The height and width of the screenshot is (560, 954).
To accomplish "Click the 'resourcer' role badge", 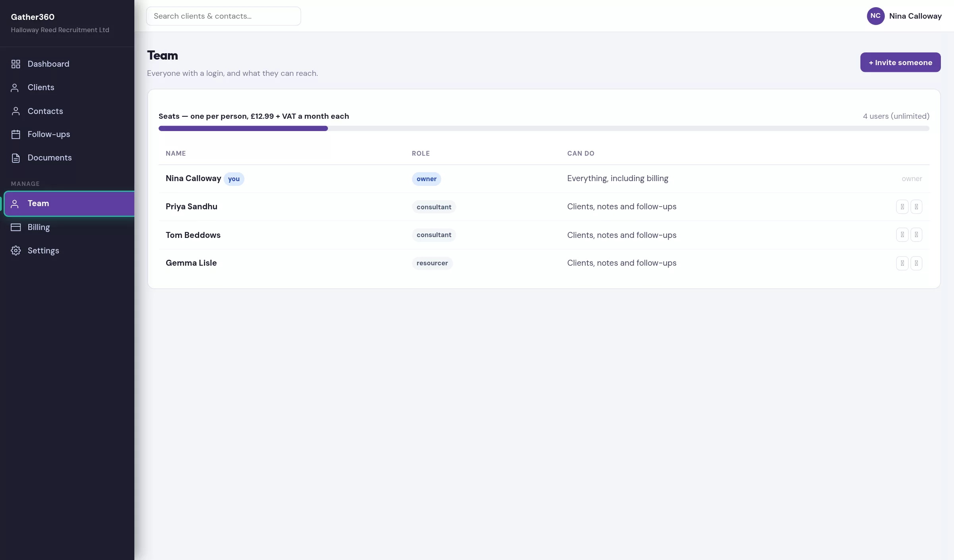I will point(432,263).
